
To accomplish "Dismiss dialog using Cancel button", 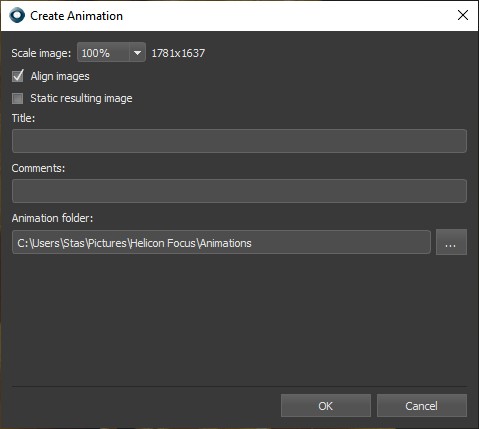I will 422,406.
